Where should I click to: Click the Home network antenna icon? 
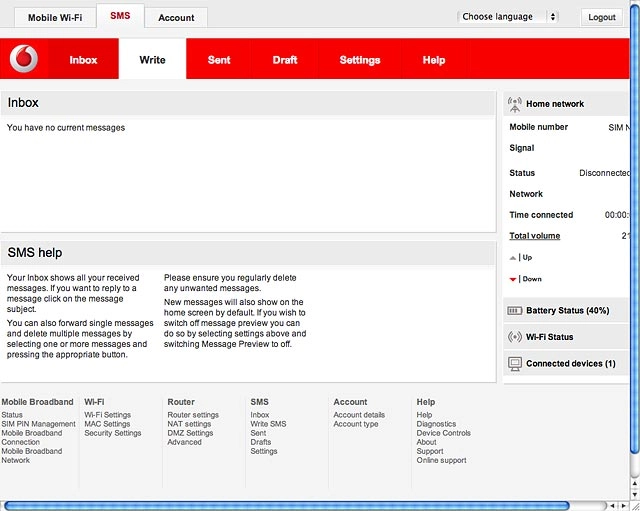coord(515,104)
